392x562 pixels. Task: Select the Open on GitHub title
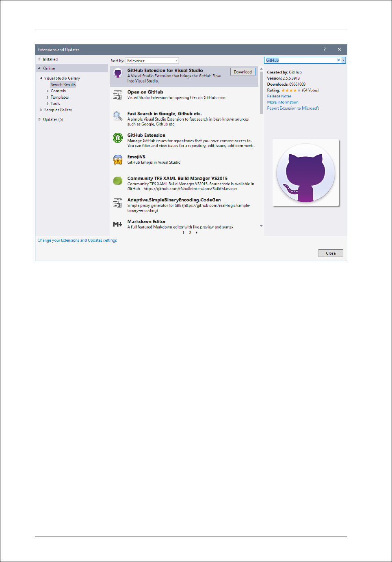(x=145, y=92)
